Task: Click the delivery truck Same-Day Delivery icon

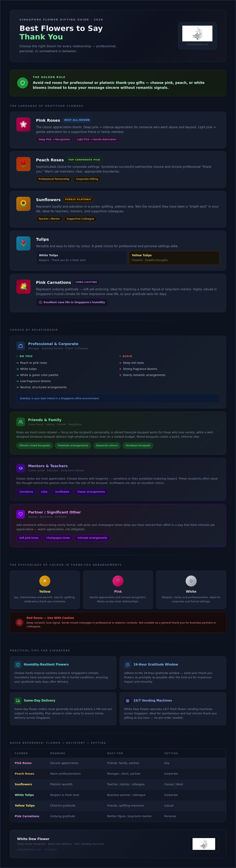Action: tap(18, 701)
